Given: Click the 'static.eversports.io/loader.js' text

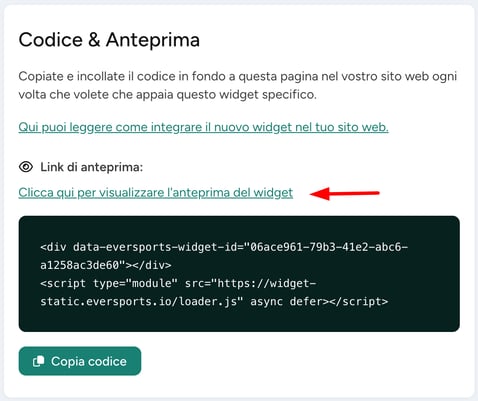Looking at the screenshot, I should pos(138,301).
